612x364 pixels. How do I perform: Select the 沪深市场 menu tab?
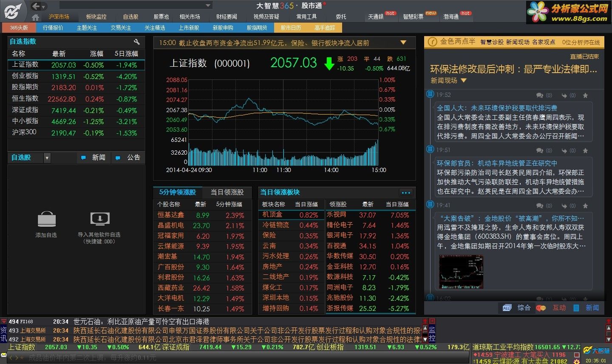pos(59,17)
